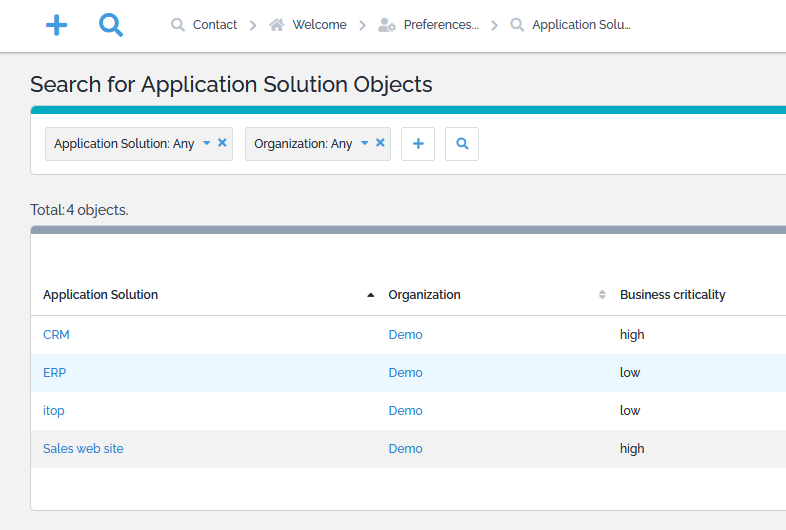
Task: Open the global search magnifier icon
Action: [111, 25]
